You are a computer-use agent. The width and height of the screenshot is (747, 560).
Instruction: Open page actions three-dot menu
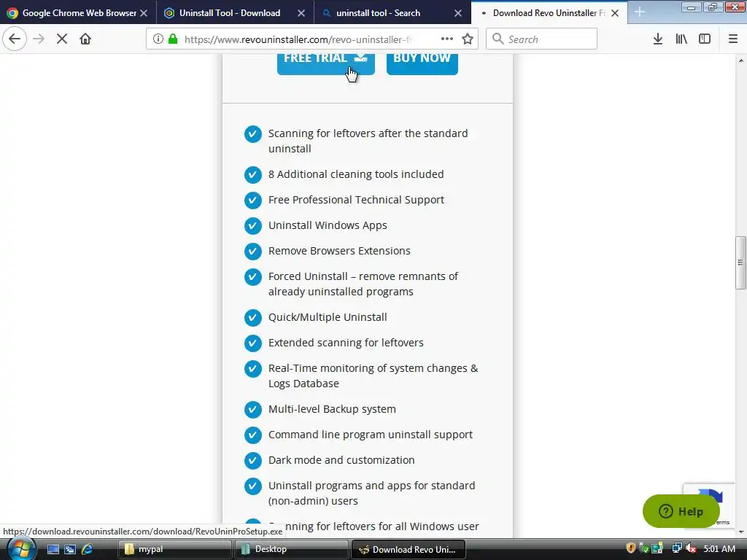click(x=447, y=39)
